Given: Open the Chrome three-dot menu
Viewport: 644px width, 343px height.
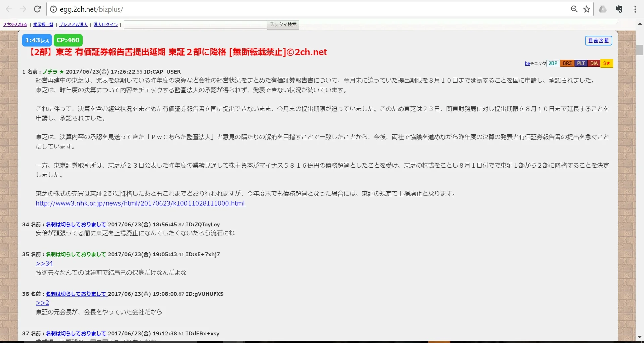Looking at the screenshot, I should 635,9.
